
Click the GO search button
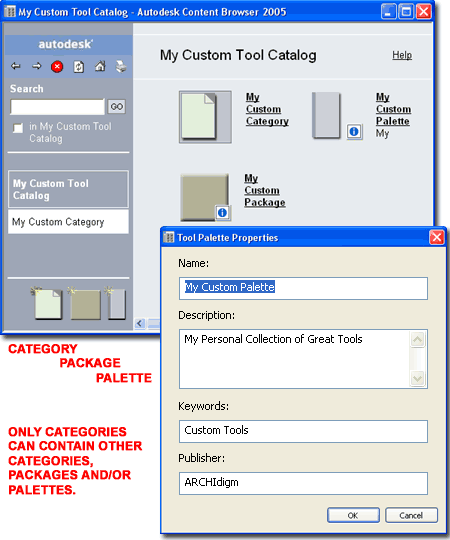[x=116, y=106]
